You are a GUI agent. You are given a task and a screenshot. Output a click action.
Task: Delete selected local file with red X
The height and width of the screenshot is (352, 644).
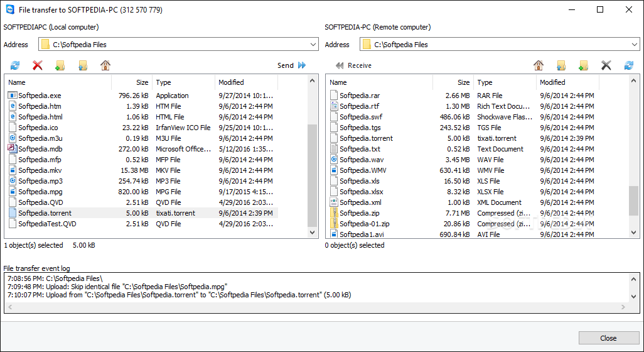point(38,65)
